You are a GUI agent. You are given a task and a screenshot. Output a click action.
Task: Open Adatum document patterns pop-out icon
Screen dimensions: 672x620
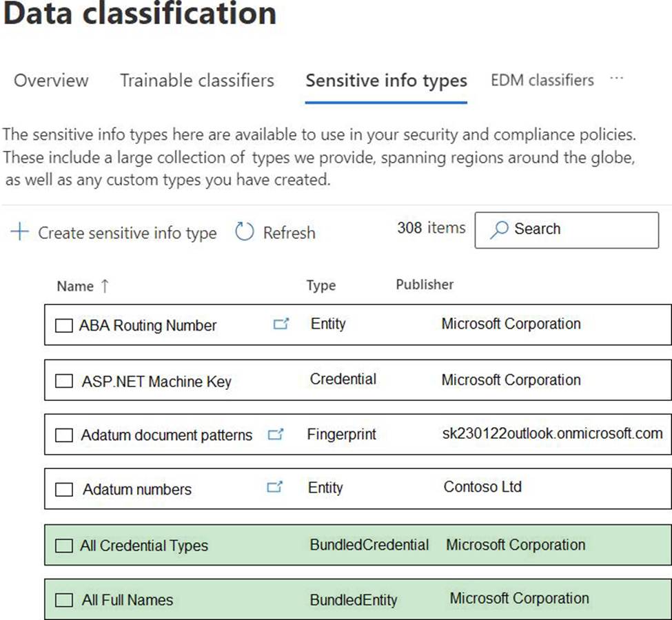[x=276, y=435]
